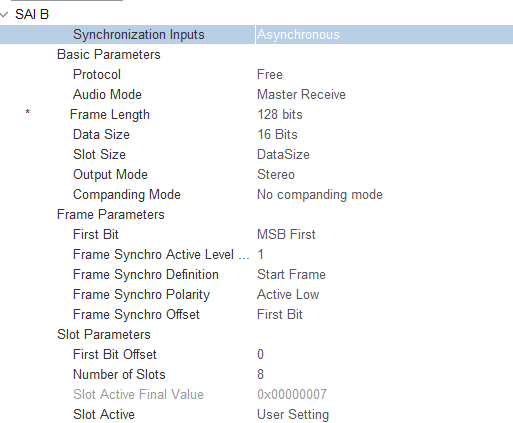
Task: Open the Asynchronous value dropdown
Action: pyautogui.click(x=384, y=35)
